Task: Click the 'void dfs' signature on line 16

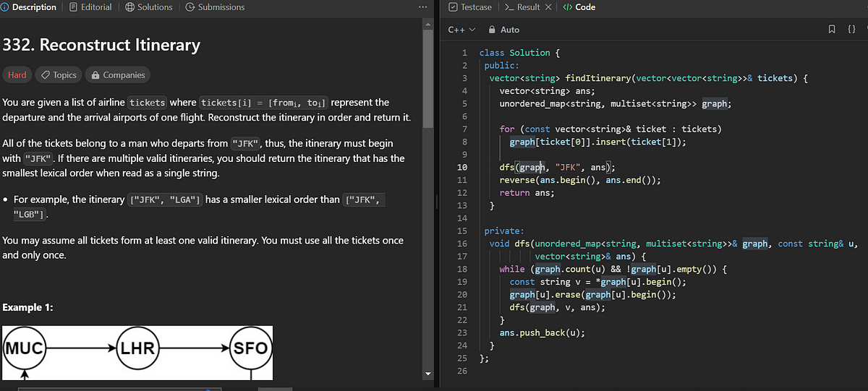Action: click(x=673, y=244)
